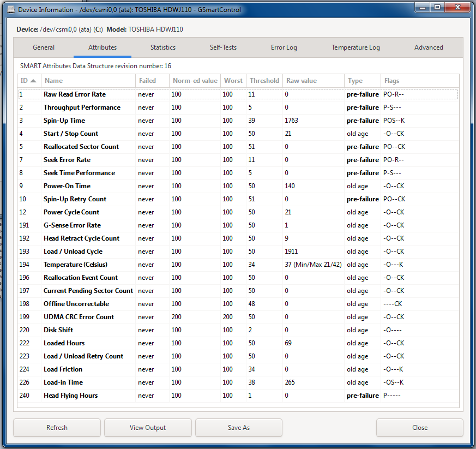Select the Current Pending Sector Count row
This screenshot has width=476, height=449.
point(238,290)
